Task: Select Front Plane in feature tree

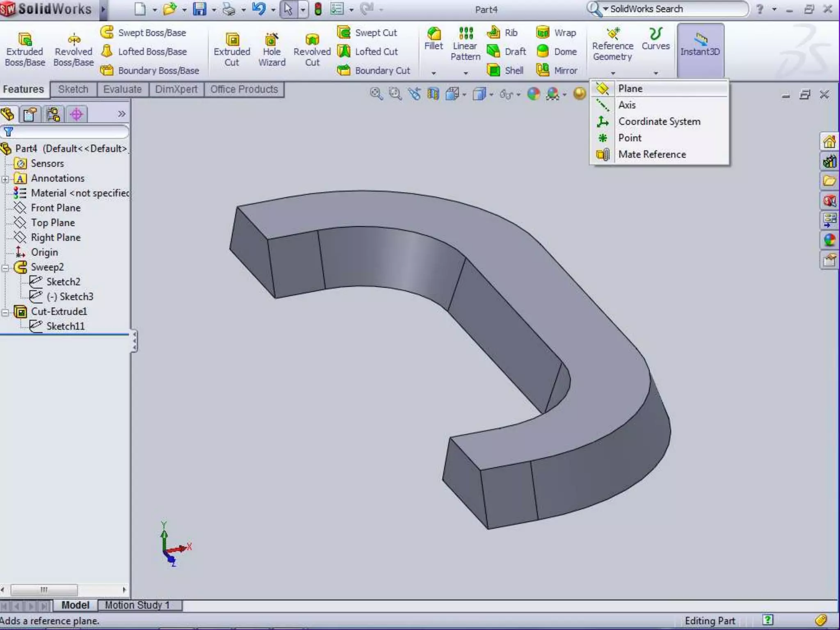Action: 55,208
